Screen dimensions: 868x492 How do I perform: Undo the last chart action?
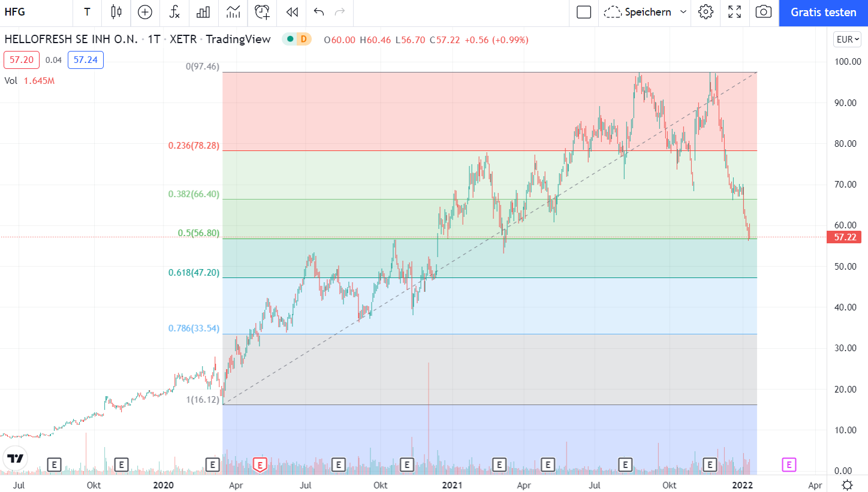319,12
